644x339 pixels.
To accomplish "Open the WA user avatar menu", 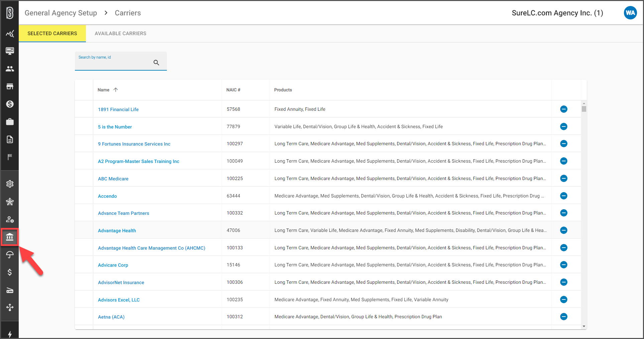I will point(630,13).
